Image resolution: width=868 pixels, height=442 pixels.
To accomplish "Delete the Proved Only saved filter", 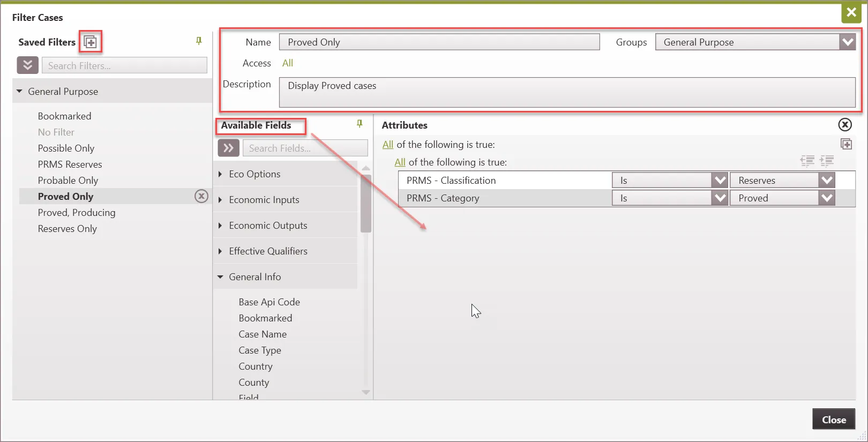I will tap(201, 196).
